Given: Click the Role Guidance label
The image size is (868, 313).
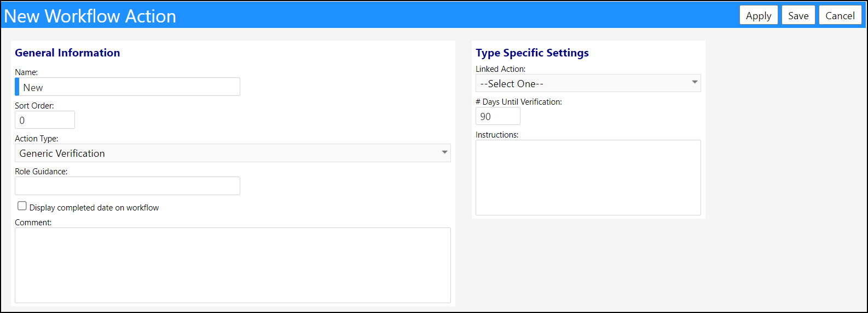Looking at the screenshot, I should [41, 172].
